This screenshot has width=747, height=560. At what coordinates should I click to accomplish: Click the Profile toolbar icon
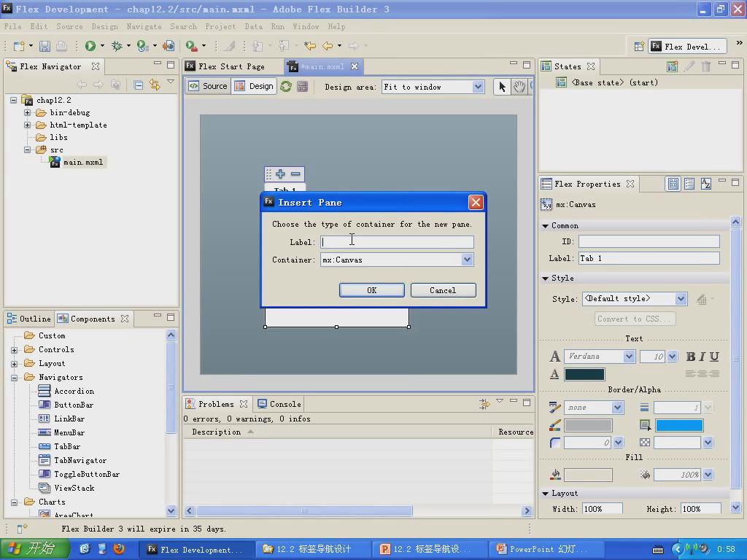[142, 46]
